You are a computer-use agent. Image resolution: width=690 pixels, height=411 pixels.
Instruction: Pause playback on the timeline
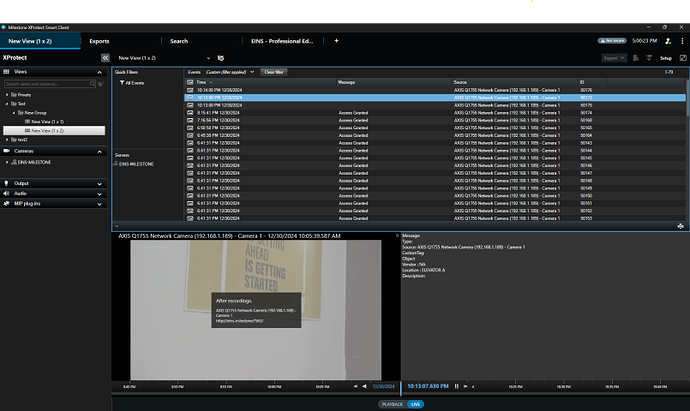click(457, 386)
